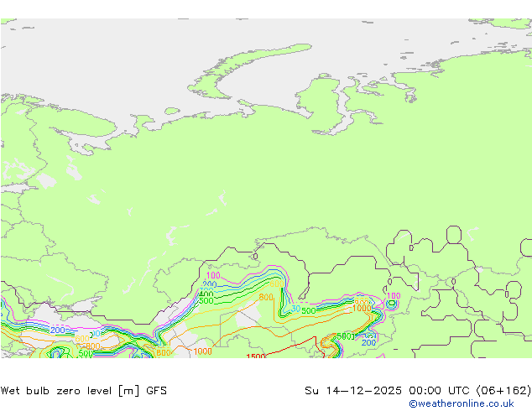Click the red 1500 contour label
Screen dimensions: 532x411
256,356
